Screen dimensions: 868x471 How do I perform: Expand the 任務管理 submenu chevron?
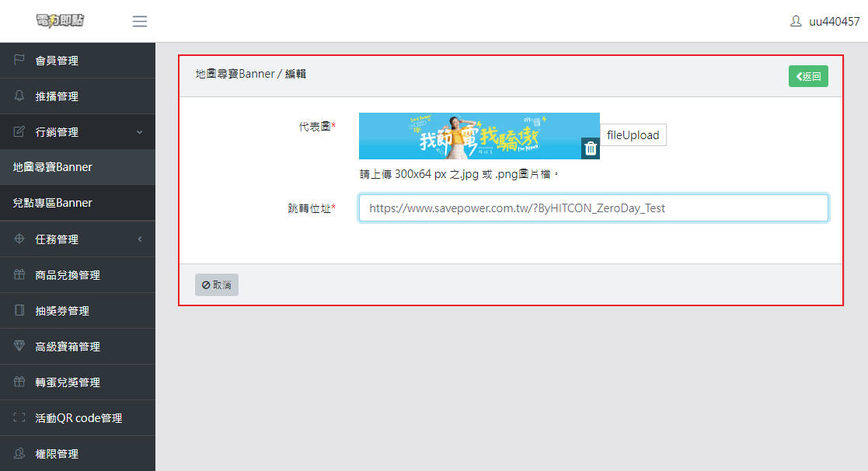coord(140,239)
